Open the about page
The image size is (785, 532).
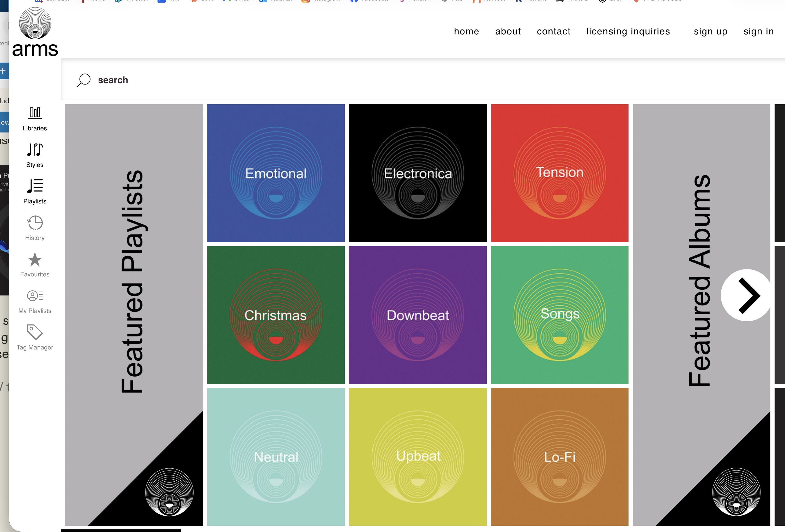[508, 31]
